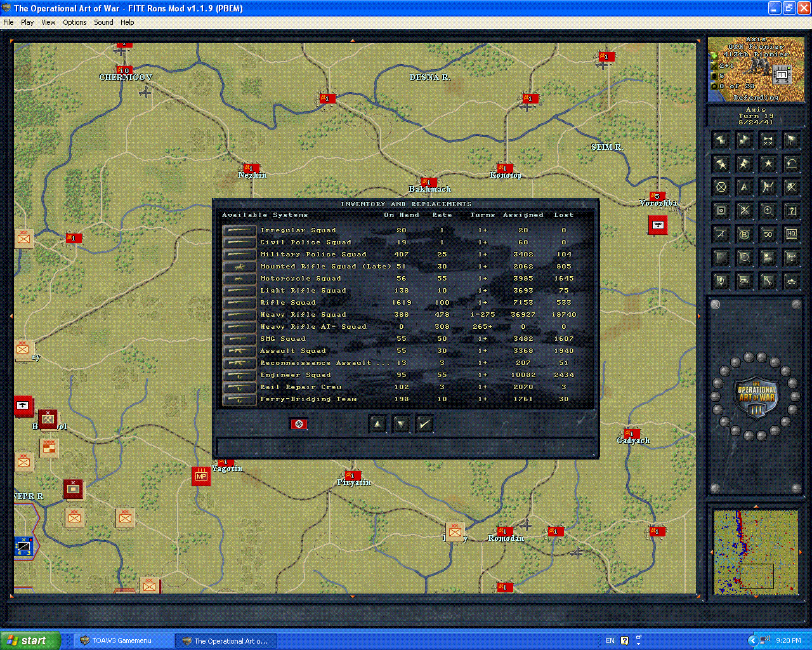Click the letter A panel button
Viewport: 812px width, 650px height.
coord(744,187)
